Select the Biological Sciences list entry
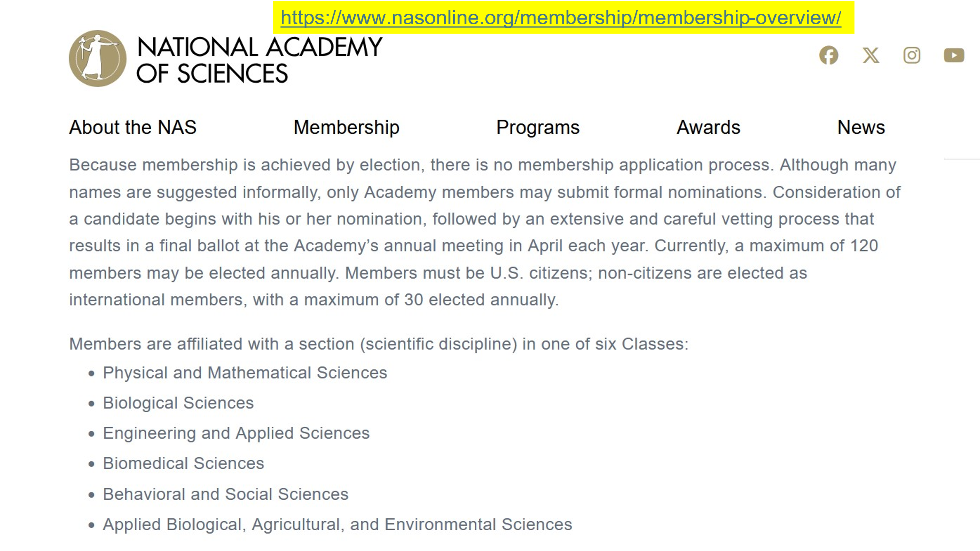The height and width of the screenshot is (551, 980). click(x=178, y=403)
